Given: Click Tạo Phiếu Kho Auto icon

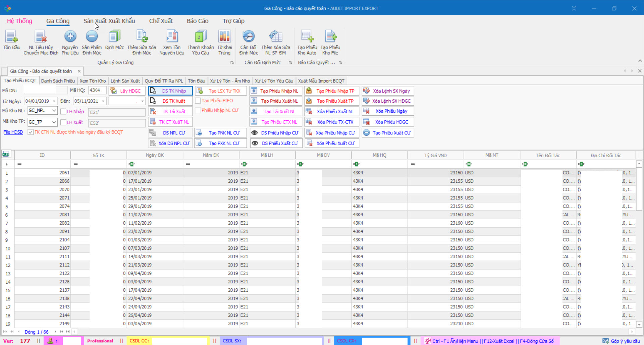Looking at the screenshot, I should tap(307, 36).
